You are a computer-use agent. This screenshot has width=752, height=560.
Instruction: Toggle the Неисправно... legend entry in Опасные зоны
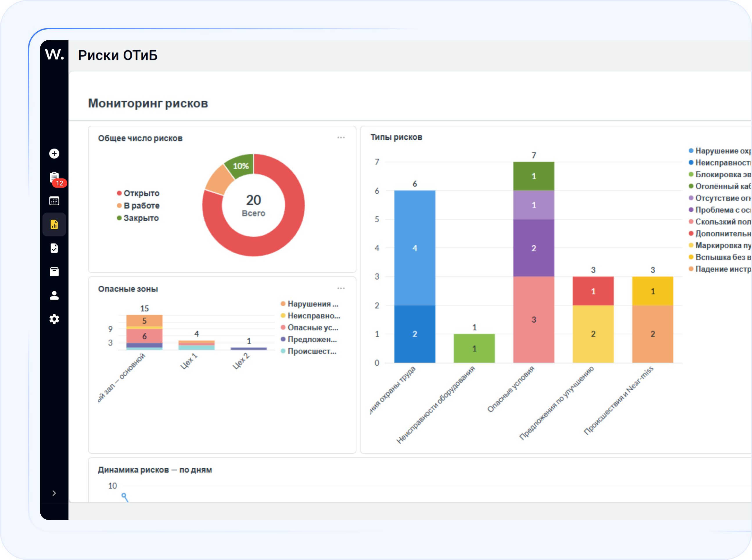[x=311, y=316]
